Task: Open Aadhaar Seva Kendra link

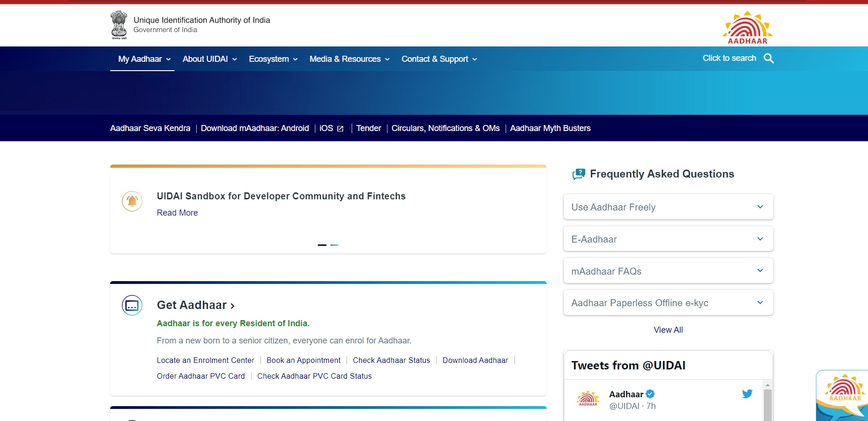Action: (x=150, y=128)
